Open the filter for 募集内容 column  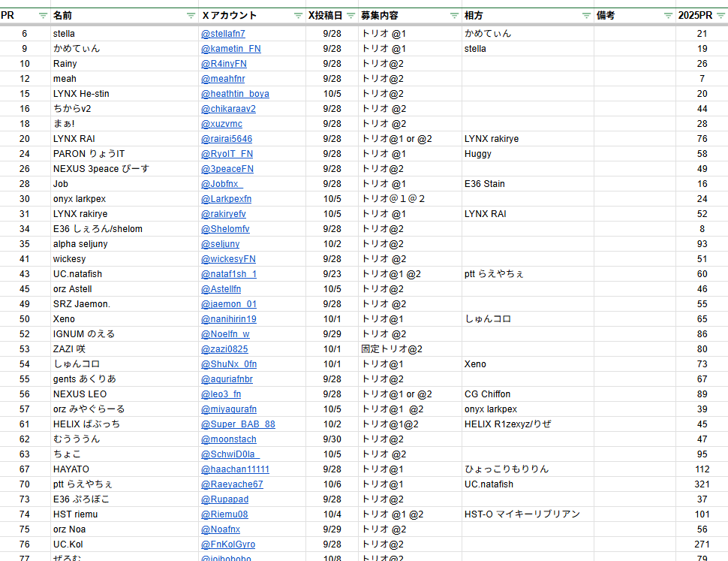[x=455, y=16]
